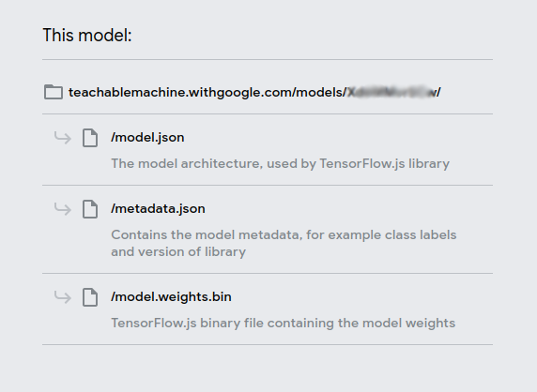This screenshot has width=537, height=392.
Task: Click the file icon next to /model.weights.bin
Action: 90,297
